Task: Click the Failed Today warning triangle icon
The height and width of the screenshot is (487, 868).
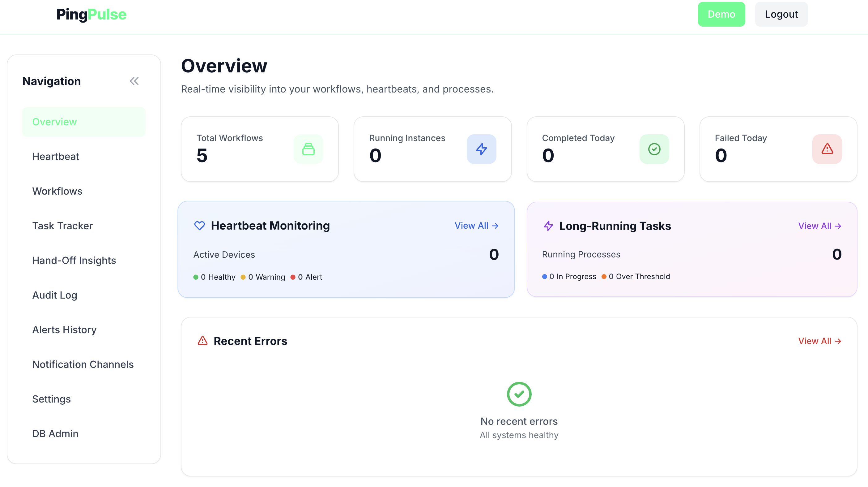Action: (827, 149)
